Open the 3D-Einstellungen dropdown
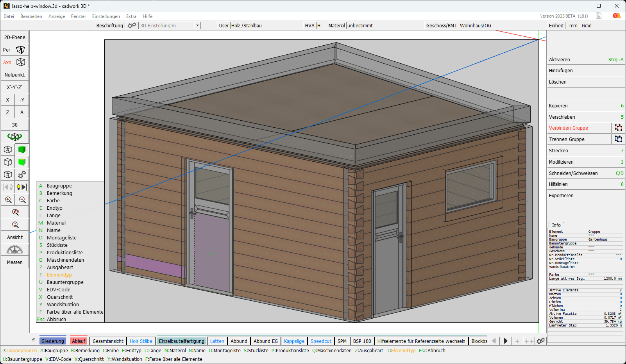The width and height of the screenshot is (626, 364). click(x=170, y=25)
